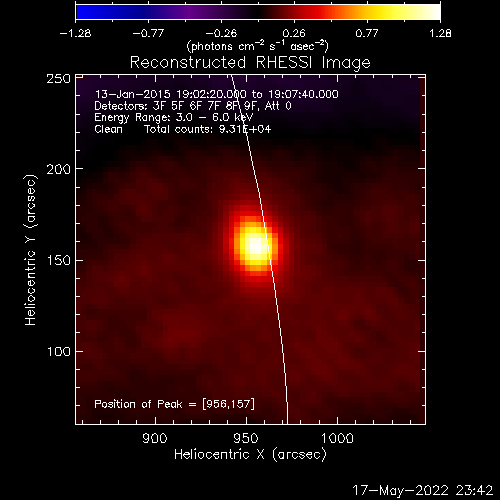Viewport: 500px width, 500px height.
Task: Click the 'Heliocentric X (arcsec)' axis label
Action: (250, 455)
